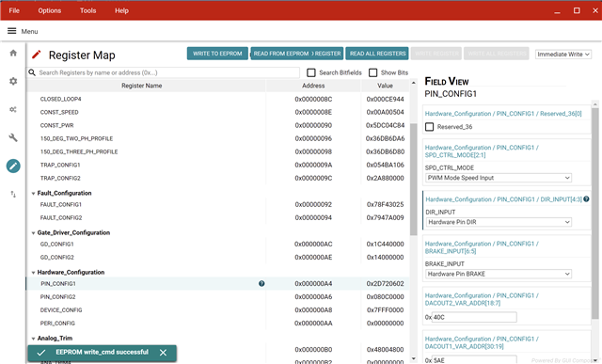Edit DACOUT2_VAR_ADDR hex value 40C
This screenshot has width=602, height=364.
474,317
